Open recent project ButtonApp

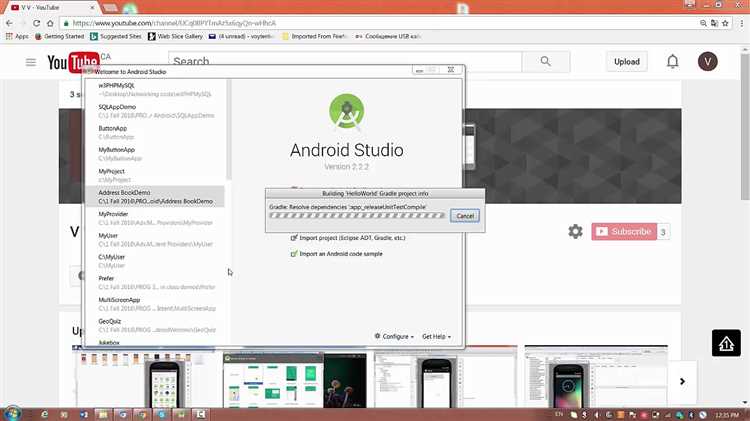(154, 133)
